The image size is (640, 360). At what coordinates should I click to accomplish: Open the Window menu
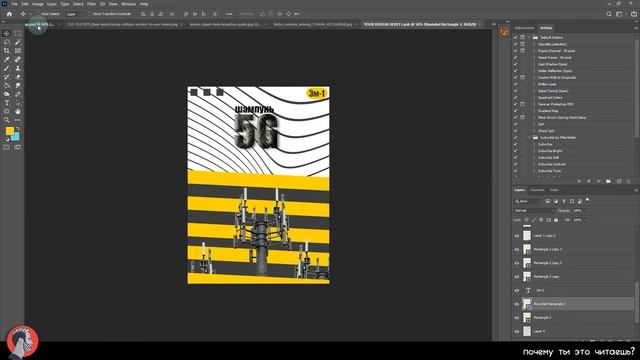pyautogui.click(x=128, y=4)
